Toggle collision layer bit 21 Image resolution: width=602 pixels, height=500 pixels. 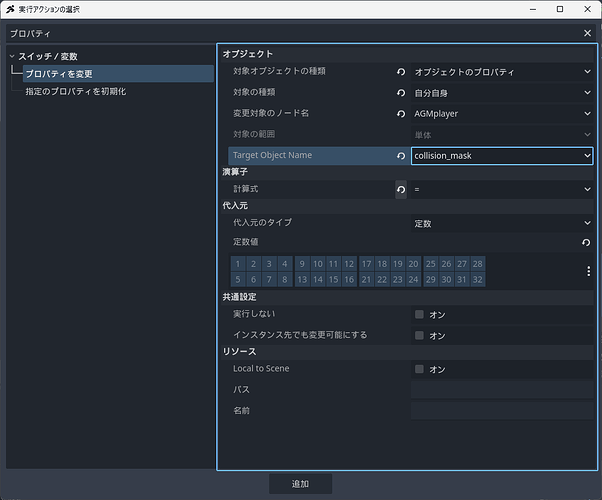367,280
